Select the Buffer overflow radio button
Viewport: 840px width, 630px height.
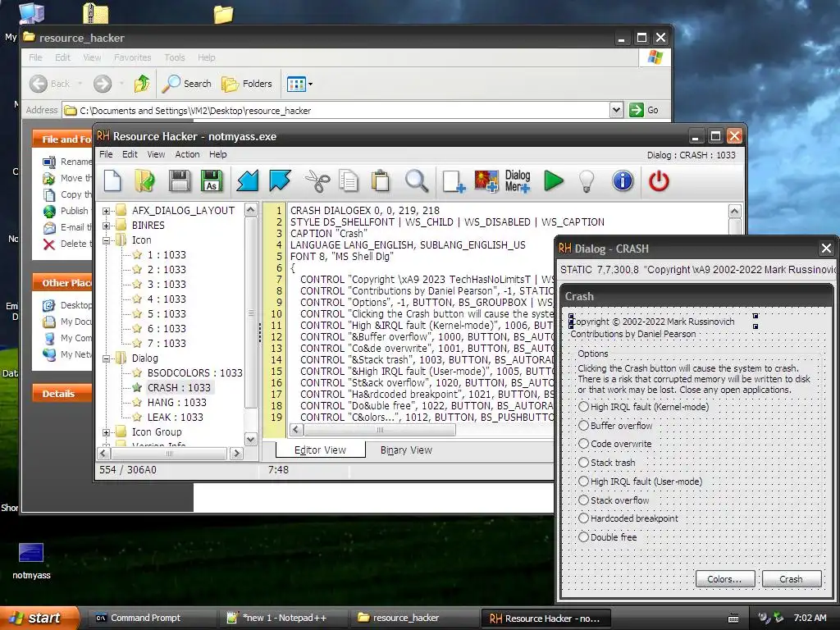[583, 426]
